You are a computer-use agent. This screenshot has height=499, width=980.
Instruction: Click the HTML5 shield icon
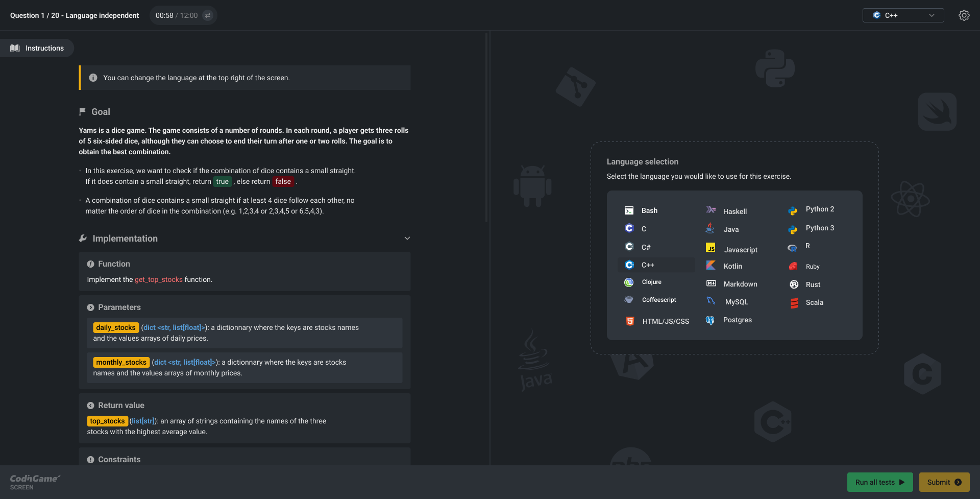tap(630, 321)
